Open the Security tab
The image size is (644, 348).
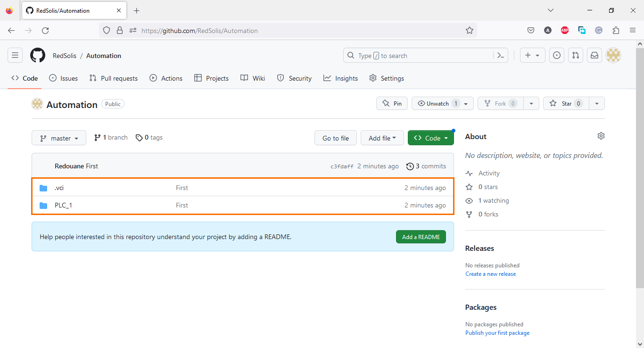(294, 78)
